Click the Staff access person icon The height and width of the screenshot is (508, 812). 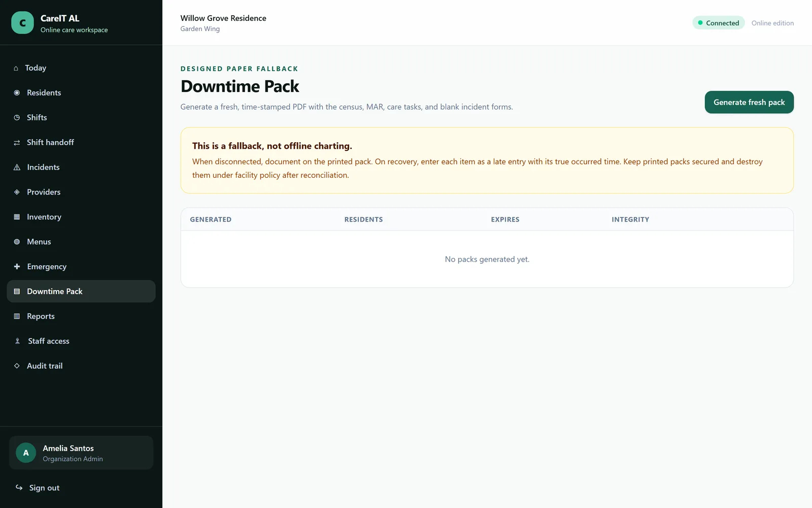(x=17, y=341)
